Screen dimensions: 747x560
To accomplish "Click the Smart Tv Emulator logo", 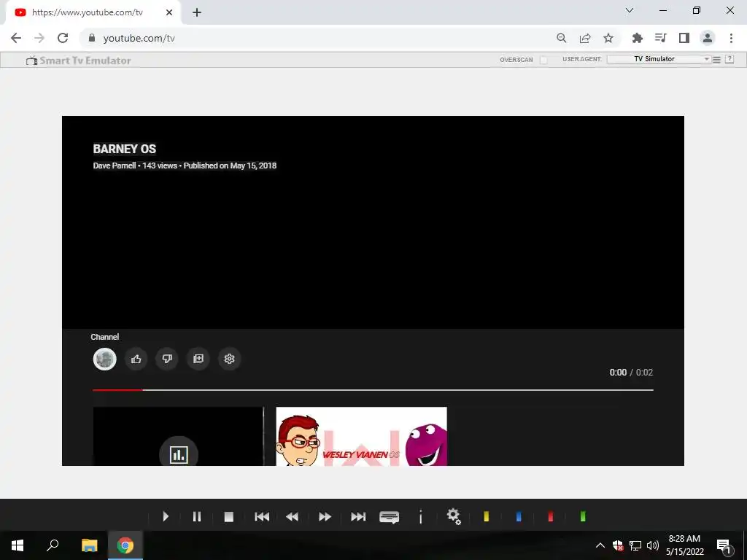I will tap(79, 61).
